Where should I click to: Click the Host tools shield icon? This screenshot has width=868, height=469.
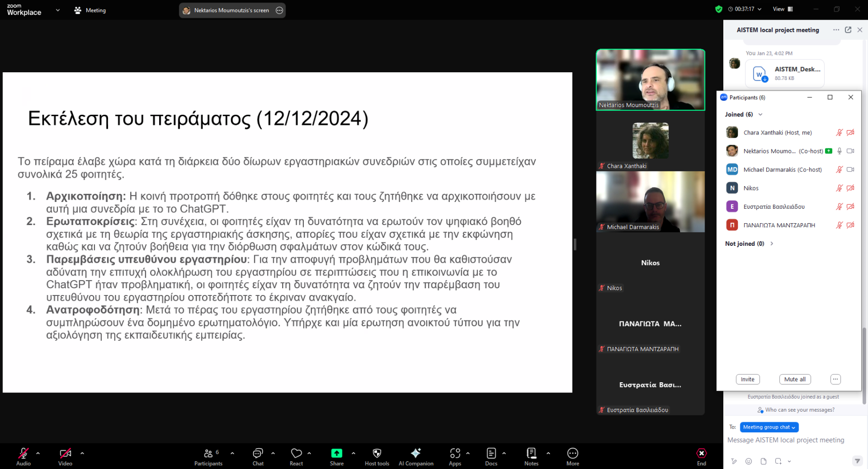point(377,456)
